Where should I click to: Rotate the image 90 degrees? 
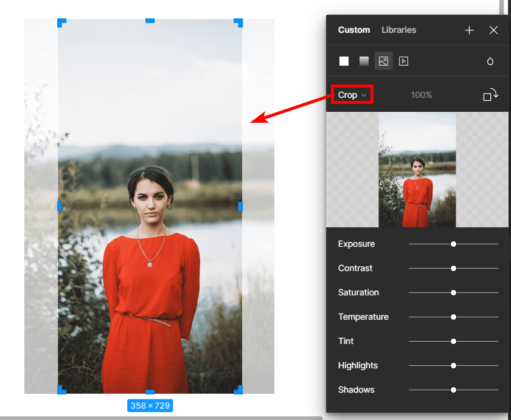pyautogui.click(x=490, y=95)
